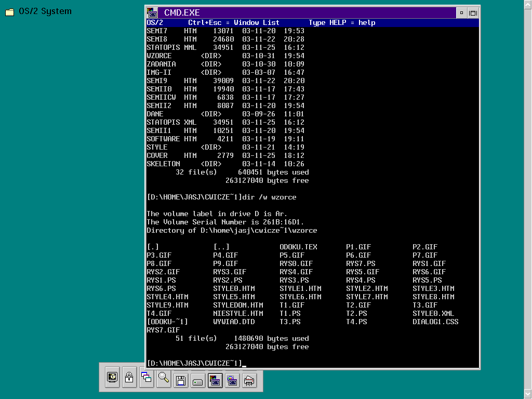532x399 pixels.
Task: Launch the second command-window icon next to Shredder
Action: (x=232, y=380)
